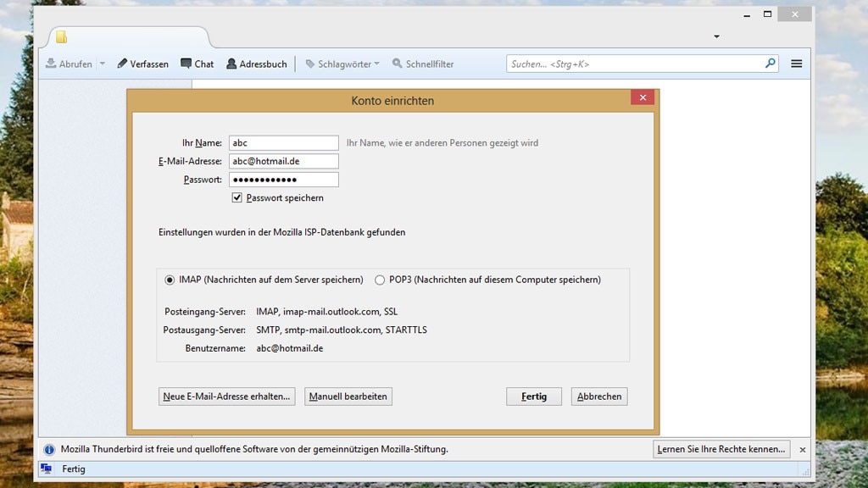Switch to the POP3 option

point(379,279)
